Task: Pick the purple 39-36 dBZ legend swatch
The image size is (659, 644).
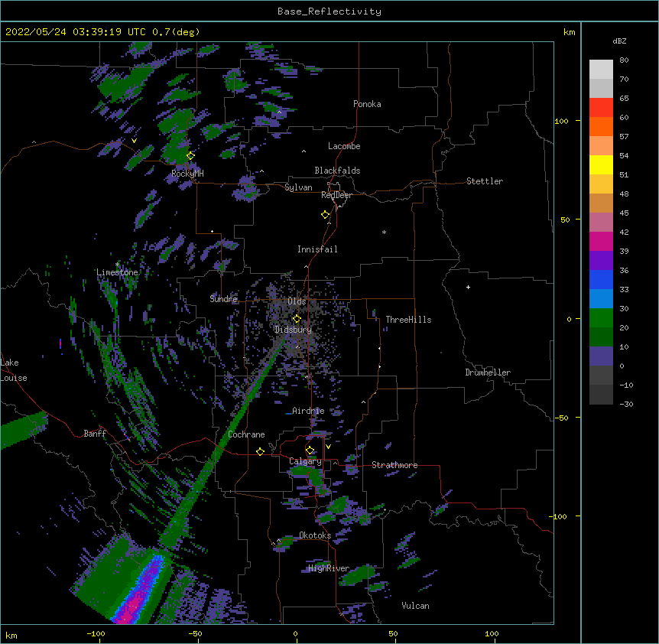Action: (x=601, y=261)
